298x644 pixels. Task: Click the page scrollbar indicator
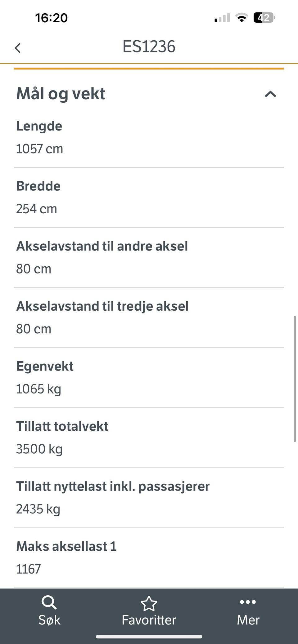(x=295, y=379)
